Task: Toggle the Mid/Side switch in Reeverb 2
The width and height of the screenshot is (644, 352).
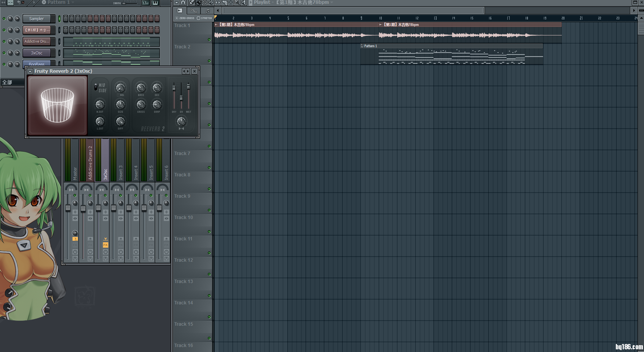Action: (96, 87)
